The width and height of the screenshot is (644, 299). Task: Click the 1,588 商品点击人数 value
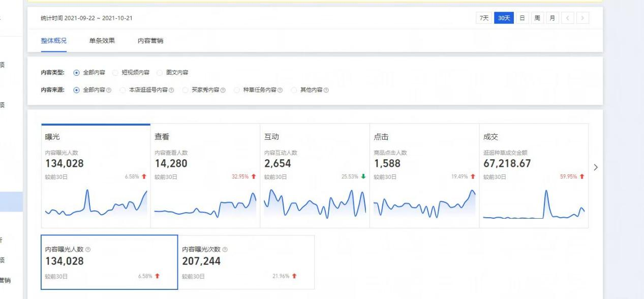point(387,164)
